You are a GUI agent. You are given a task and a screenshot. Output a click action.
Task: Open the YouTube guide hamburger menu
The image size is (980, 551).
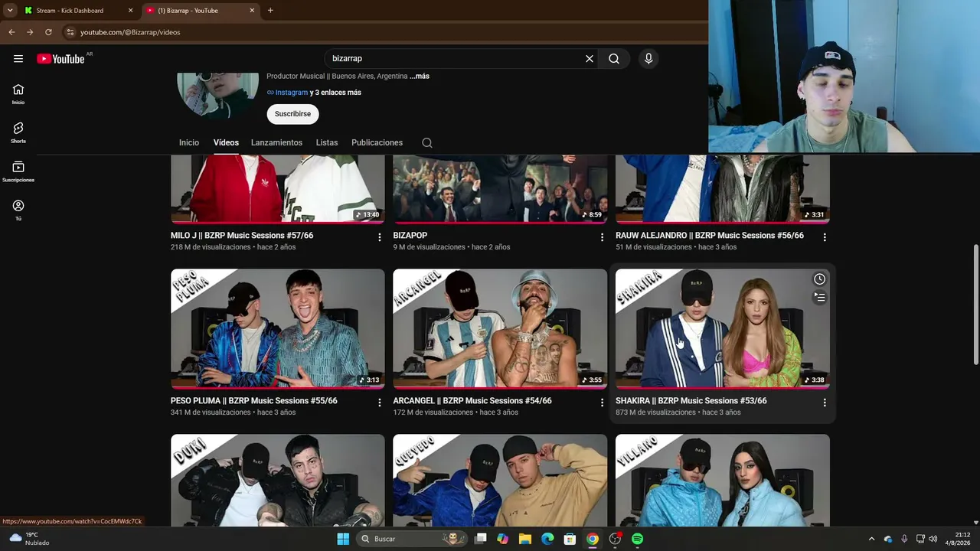(18, 59)
